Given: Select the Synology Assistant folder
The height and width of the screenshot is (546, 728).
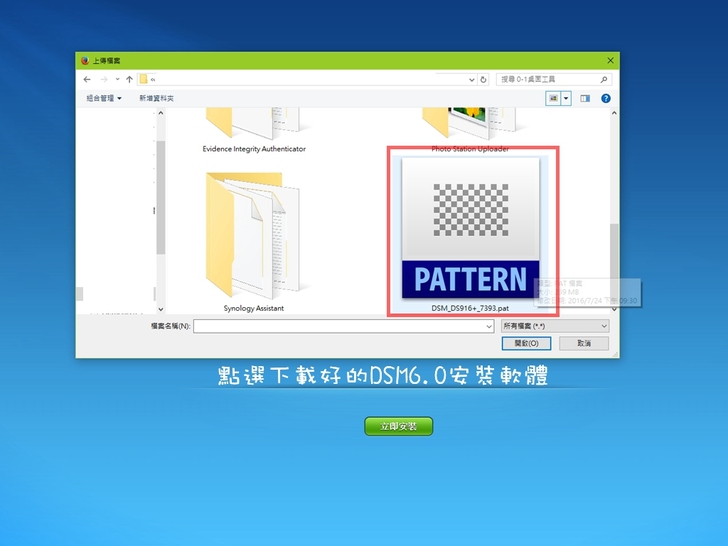Looking at the screenshot, I should (254, 241).
